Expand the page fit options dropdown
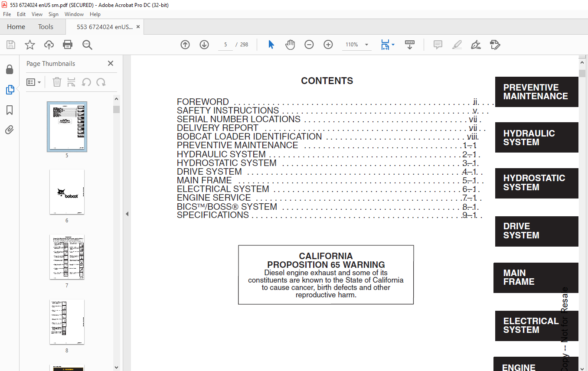588x371 pixels. pos(393,45)
